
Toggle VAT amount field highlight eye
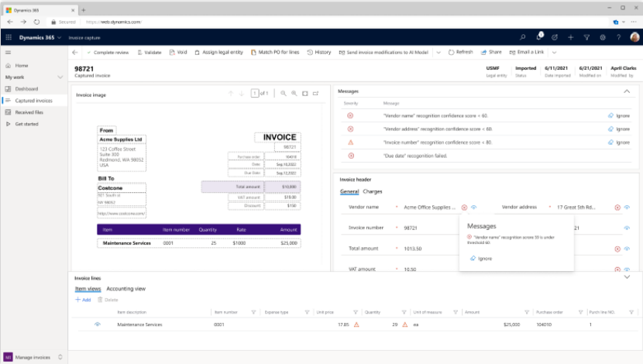627,270
